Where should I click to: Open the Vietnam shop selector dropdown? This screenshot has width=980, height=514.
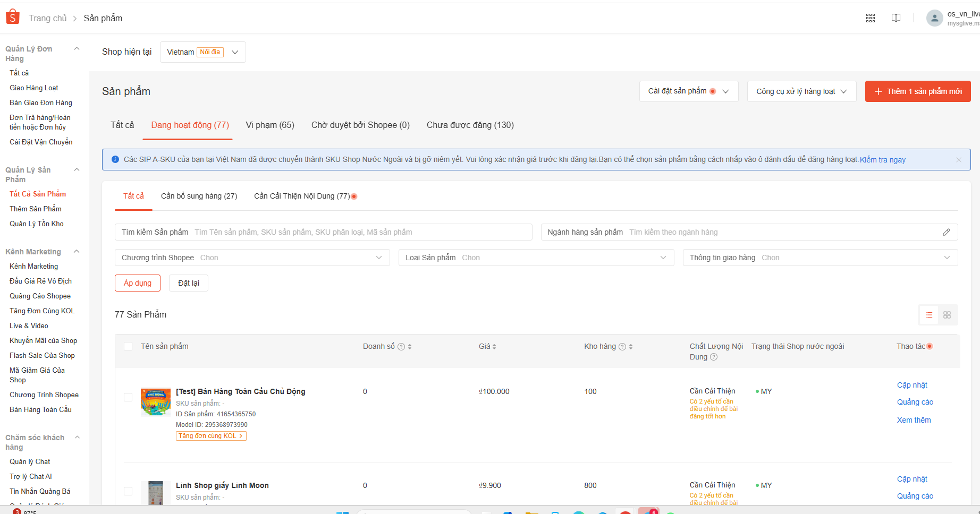(x=202, y=52)
